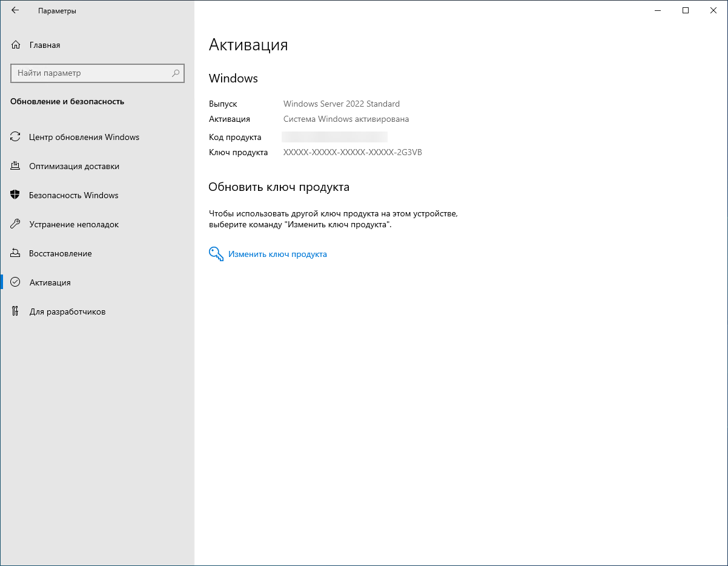728x566 pixels.
Task: Select Активация in sidebar
Action: point(97,282)
